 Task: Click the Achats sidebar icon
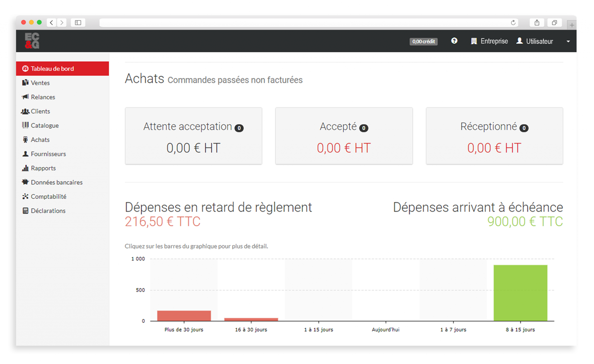26,139
